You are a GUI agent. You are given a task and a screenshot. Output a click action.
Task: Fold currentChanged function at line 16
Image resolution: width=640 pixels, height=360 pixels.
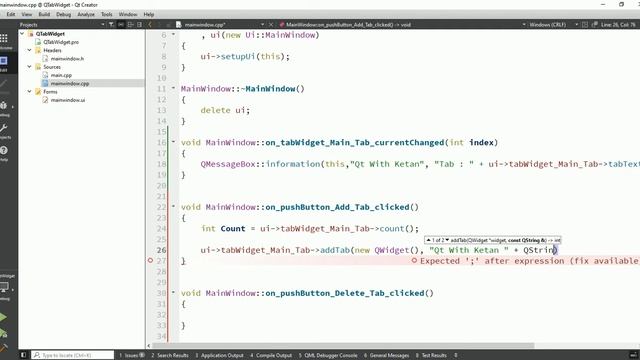pos(173,142)
